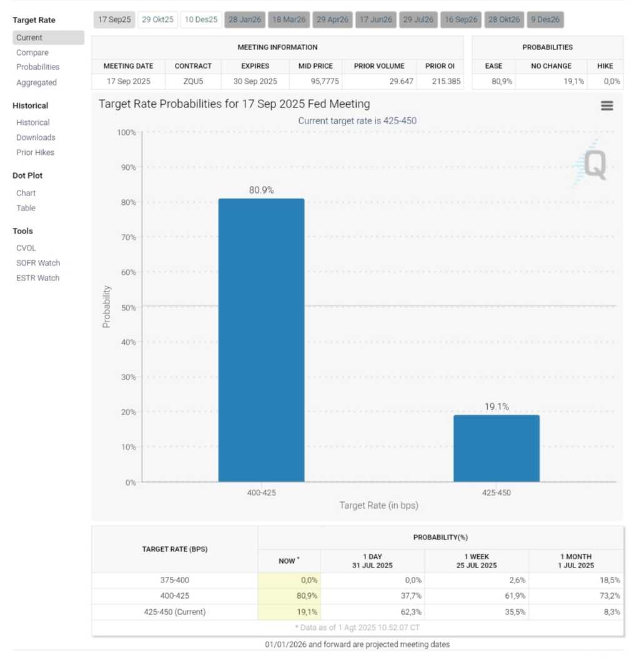Select the 17 Jun26 meeting tab
Image resolution: width=644 pixels, height=658 pixels.
[x=376, y=20]
